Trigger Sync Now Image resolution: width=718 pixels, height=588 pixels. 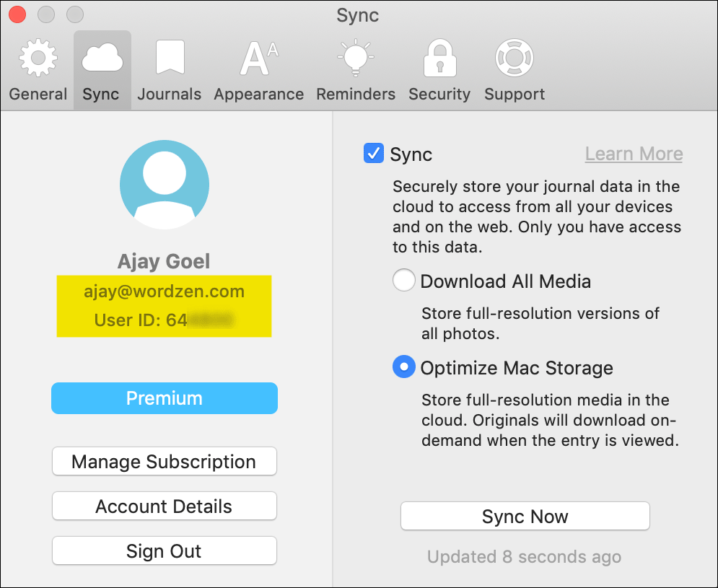[525, 517]
